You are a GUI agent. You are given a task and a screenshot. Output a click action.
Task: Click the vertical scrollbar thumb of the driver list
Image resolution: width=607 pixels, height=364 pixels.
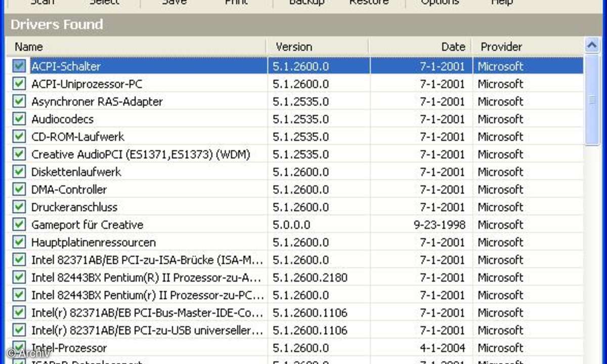(x=592, y=100)
